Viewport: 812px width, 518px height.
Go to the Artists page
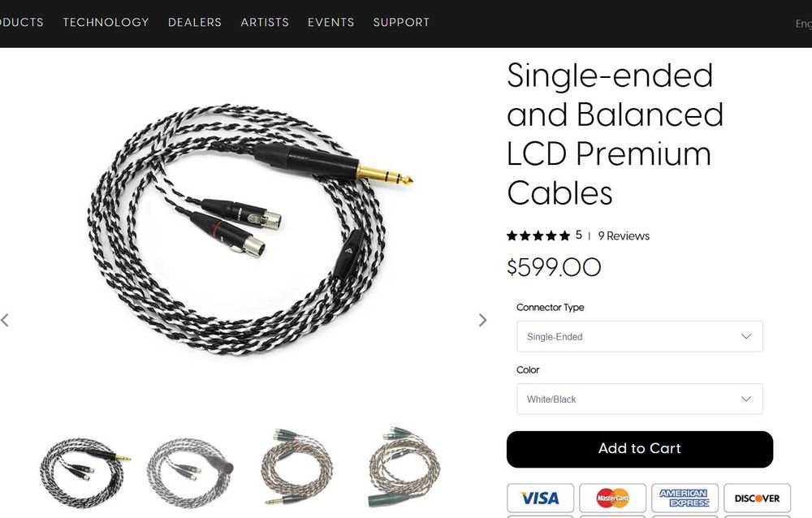(265, 22)
